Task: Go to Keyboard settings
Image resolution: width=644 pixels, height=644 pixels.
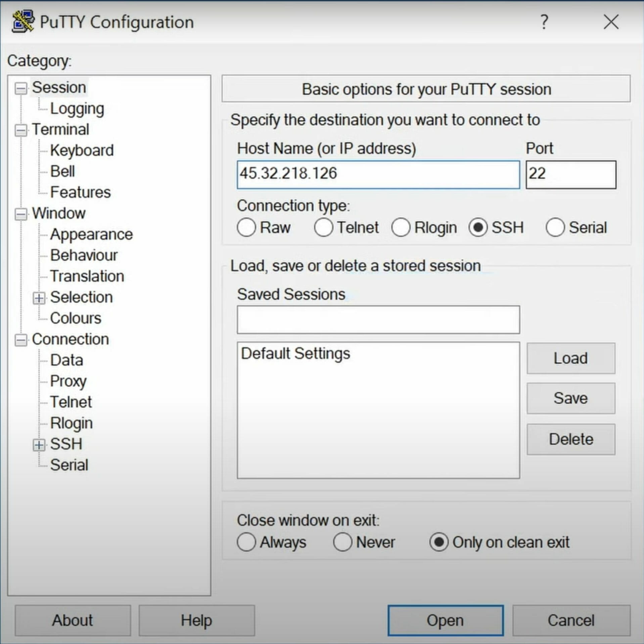Action: pyautogui.click(x=82, y=150)
